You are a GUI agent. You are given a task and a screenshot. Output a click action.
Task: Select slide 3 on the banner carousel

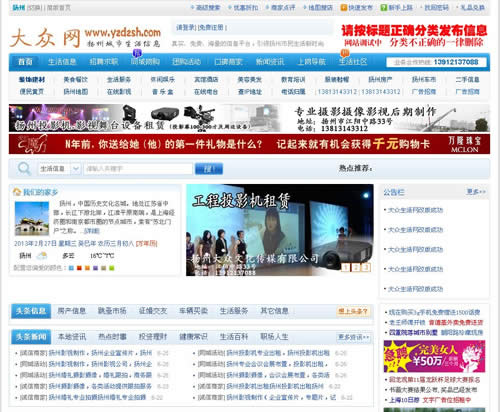pos(366,267)
